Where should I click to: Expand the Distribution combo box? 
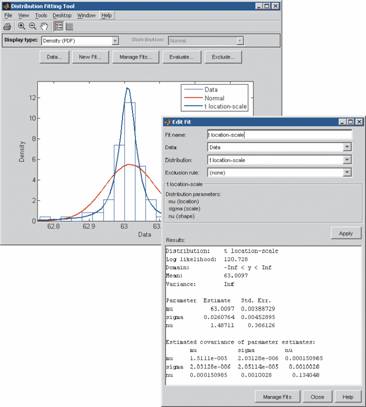[x=279, y=160]
